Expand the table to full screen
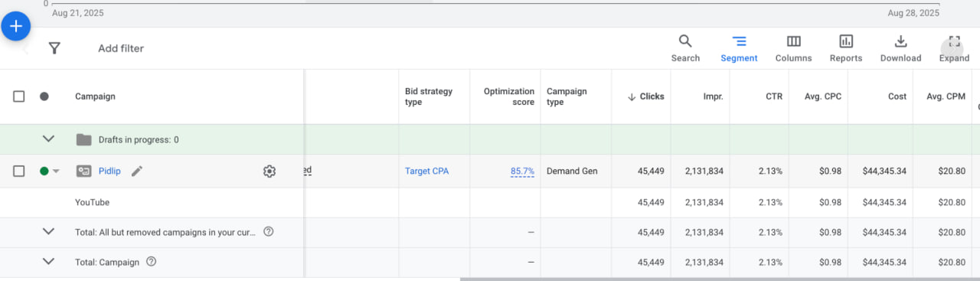 [954, 48]
